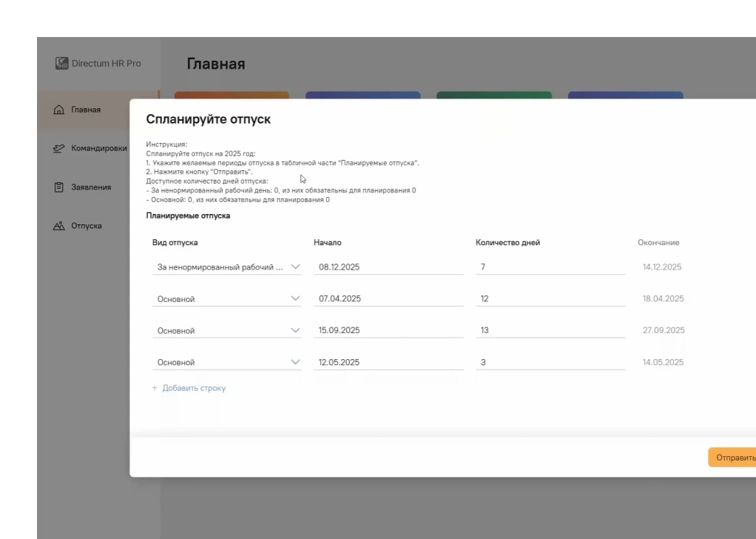Edit the start date 08.12.2025 field
756x539 pixels.
tap(388, 267)
